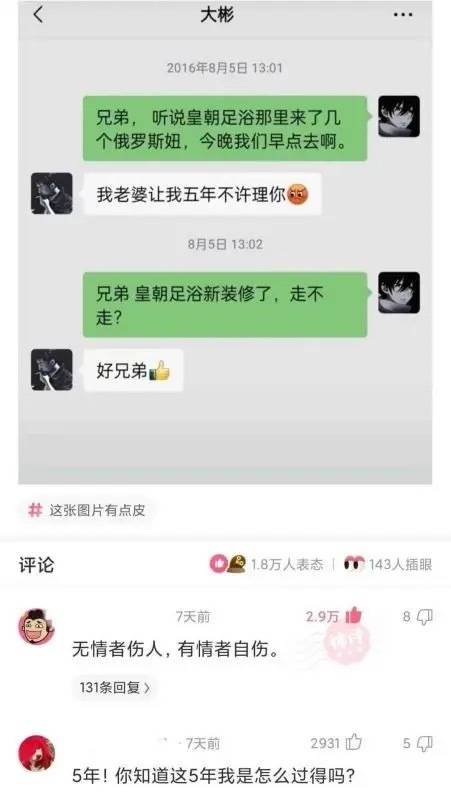The image size is (451, 800).
Task: Tap the comment 无情者伤人，有情者自伤
Action: coord(176,649)
